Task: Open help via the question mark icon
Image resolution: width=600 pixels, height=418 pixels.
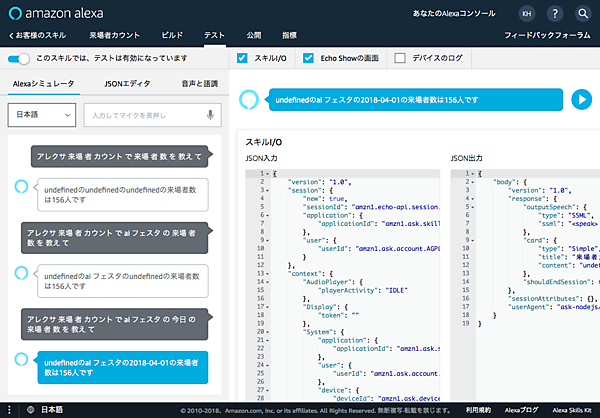Action: click(x=555, y=14)
